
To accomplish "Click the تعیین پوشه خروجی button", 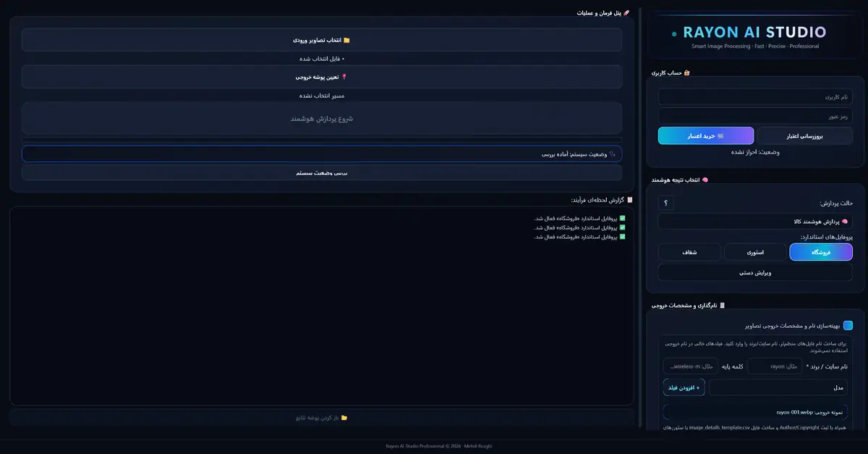I will pos(322,77).
